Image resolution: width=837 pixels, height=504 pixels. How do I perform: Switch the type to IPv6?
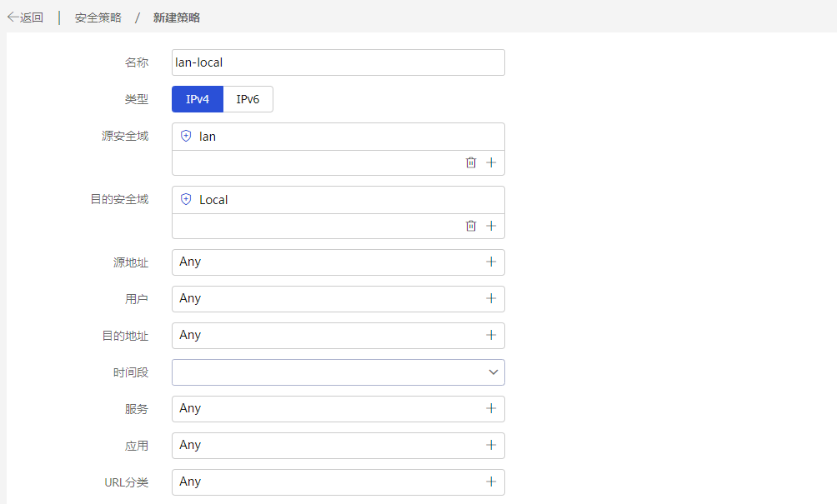pyautogui.click(x=248, y=99)
